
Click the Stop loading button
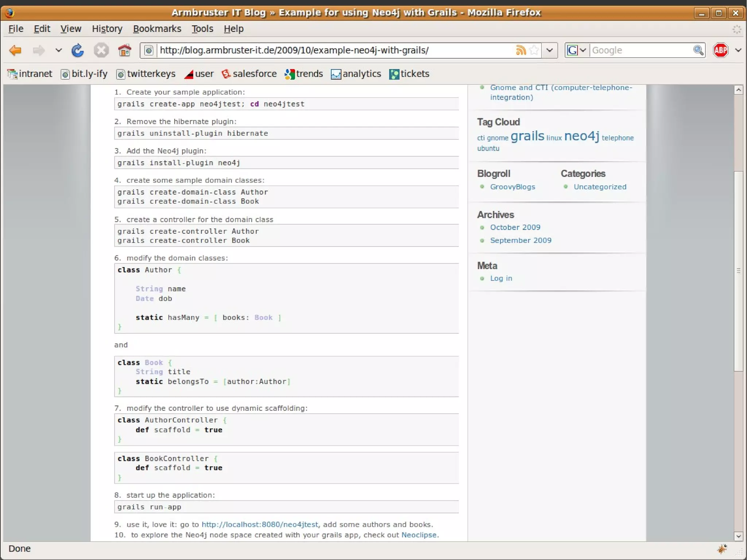101,50
